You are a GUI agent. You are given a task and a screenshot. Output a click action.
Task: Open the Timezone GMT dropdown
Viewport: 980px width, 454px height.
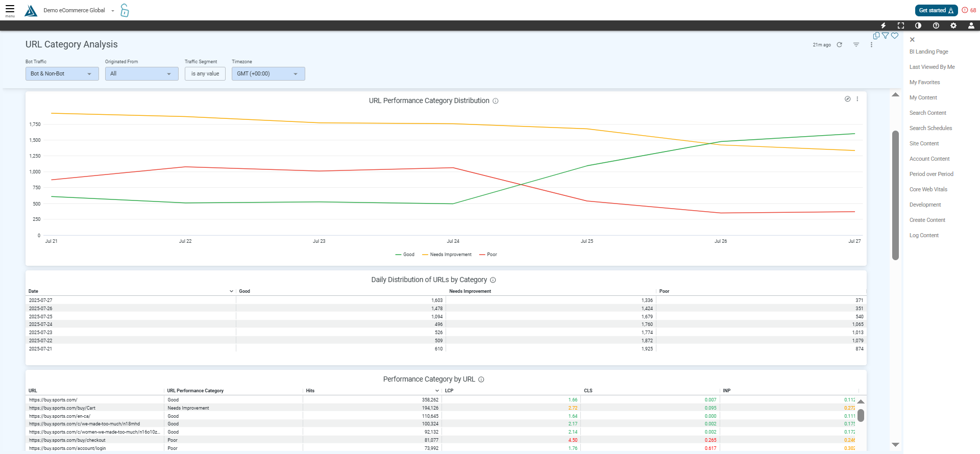pos(268,74)
